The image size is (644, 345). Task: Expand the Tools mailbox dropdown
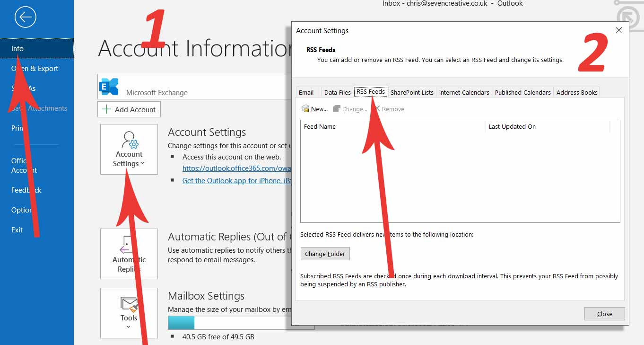tap(129, 313)
